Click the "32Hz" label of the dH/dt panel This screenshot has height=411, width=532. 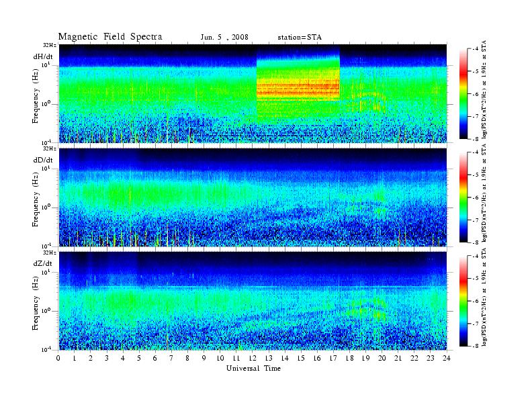(50, 46)
